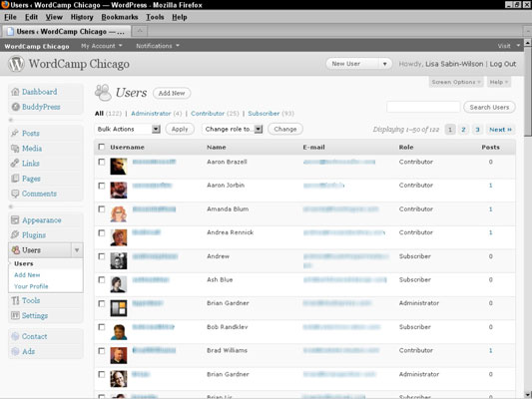
Task: Go to the Next page of users
Action: (500, 130)
